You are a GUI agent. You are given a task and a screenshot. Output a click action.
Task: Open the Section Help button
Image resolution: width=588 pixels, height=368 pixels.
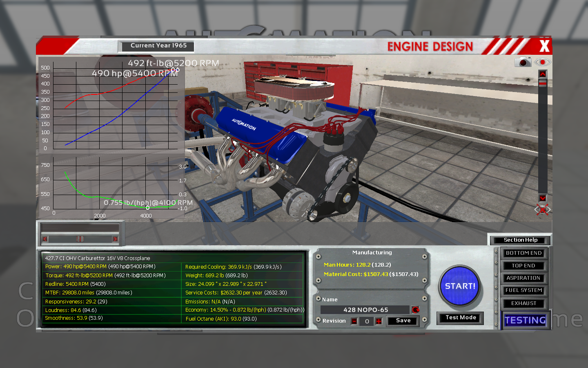click(x=520, y=240)
